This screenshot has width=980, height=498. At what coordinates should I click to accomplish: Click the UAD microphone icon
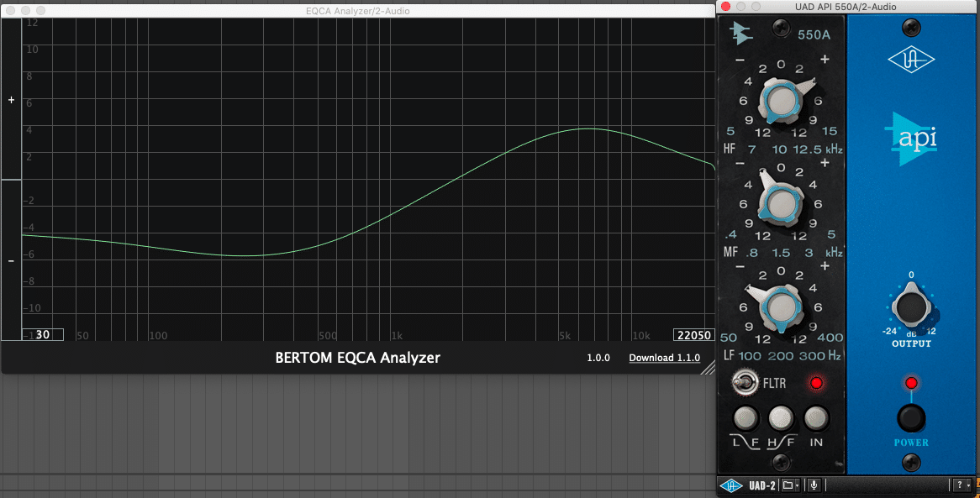pyautogui.click(x=814, y=485)
